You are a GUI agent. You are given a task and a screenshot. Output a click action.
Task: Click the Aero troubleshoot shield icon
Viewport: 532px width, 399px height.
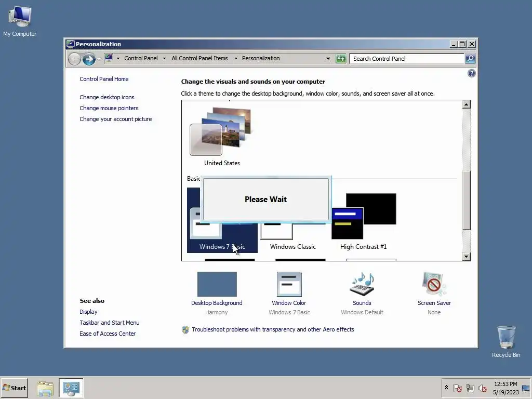point(185,330)
